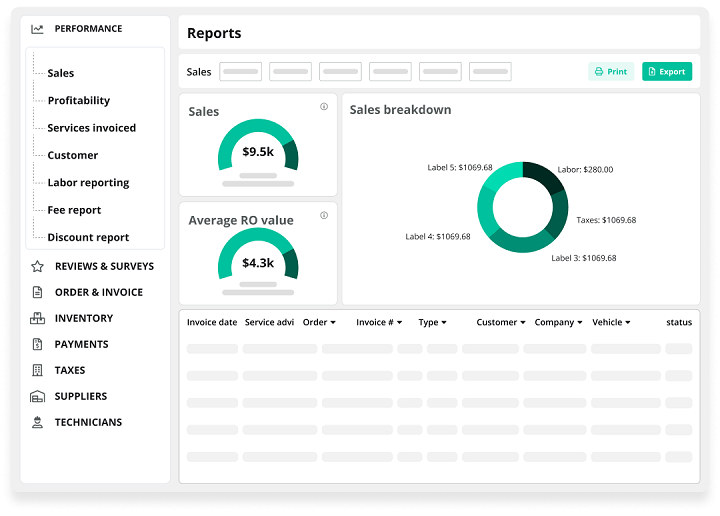Image resolution: width=720 pixels, height=516 pixels.
Task: Expand the Customer column filter
Action: (x=521, y=323)
